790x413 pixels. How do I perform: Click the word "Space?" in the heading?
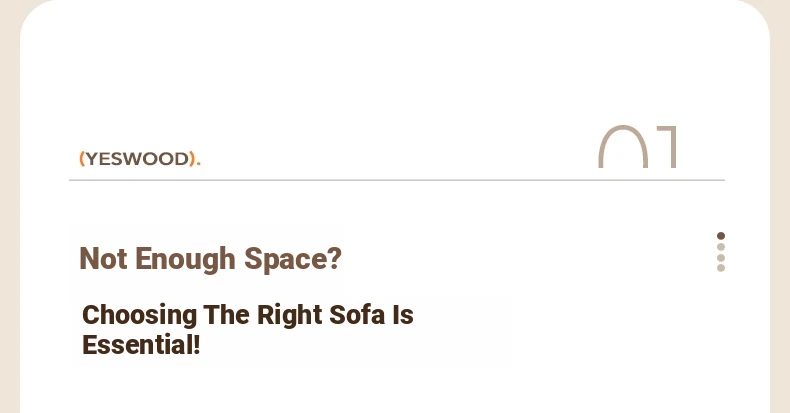coord(293,259)
